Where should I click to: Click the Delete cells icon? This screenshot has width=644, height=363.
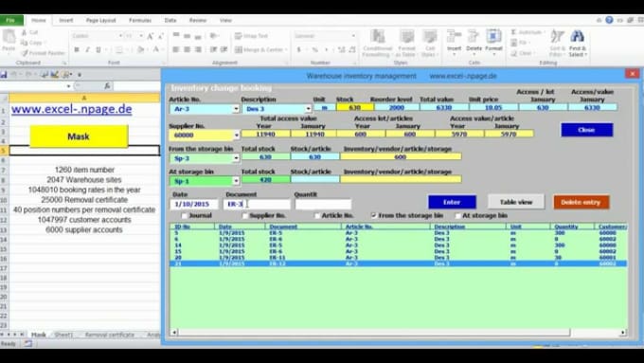pos(474,37)
